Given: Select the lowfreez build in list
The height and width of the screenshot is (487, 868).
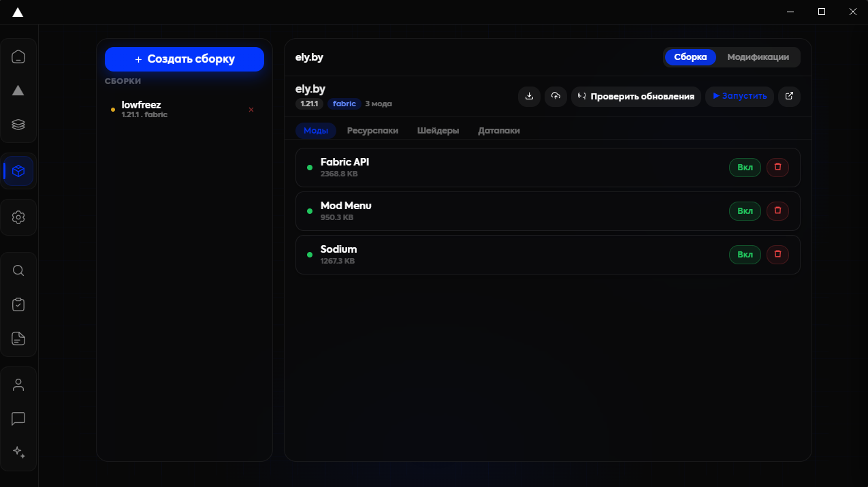Looking at the screenshot, I should pos(184,110).
